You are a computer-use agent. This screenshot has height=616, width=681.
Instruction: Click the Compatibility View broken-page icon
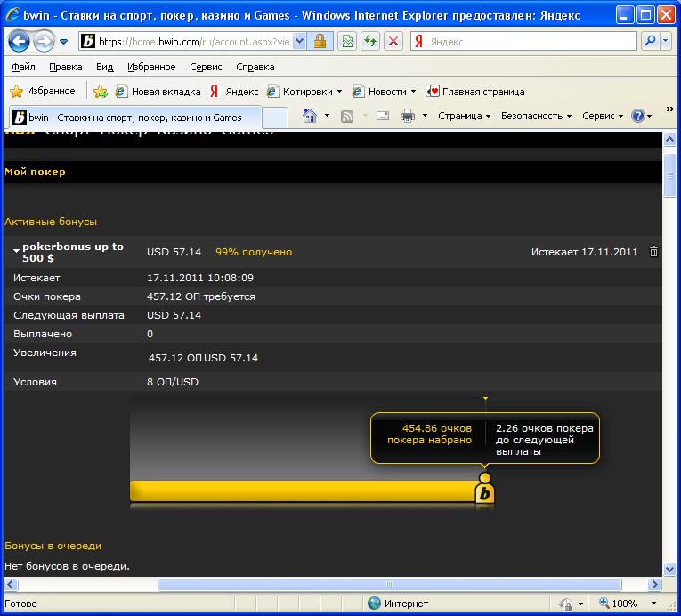pyautogui.click(x=347, y=42)
